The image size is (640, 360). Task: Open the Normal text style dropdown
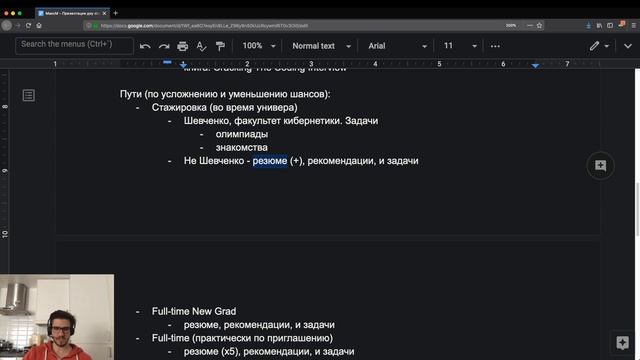(x=321, y=46)
